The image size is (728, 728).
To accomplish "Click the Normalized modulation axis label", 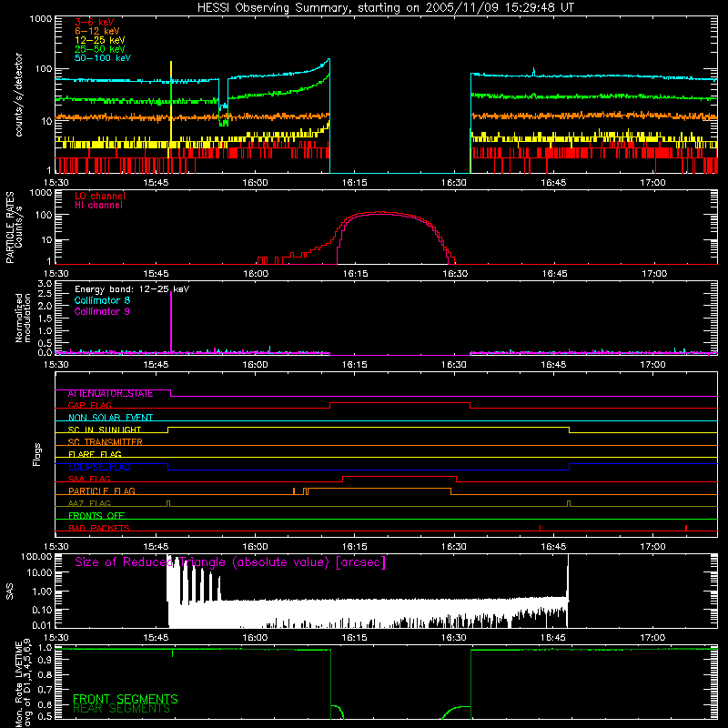I will pos(23,318).
